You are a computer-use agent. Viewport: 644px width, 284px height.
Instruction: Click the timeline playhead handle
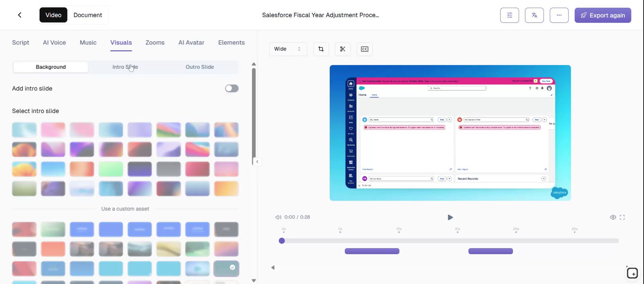(282, 241)
